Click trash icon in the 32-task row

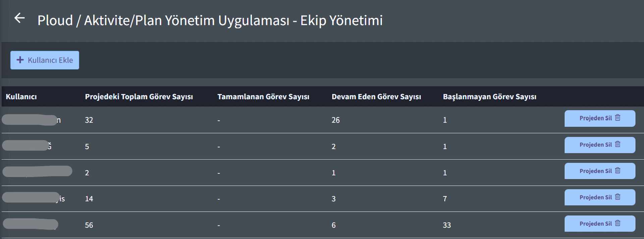[618, 118]
